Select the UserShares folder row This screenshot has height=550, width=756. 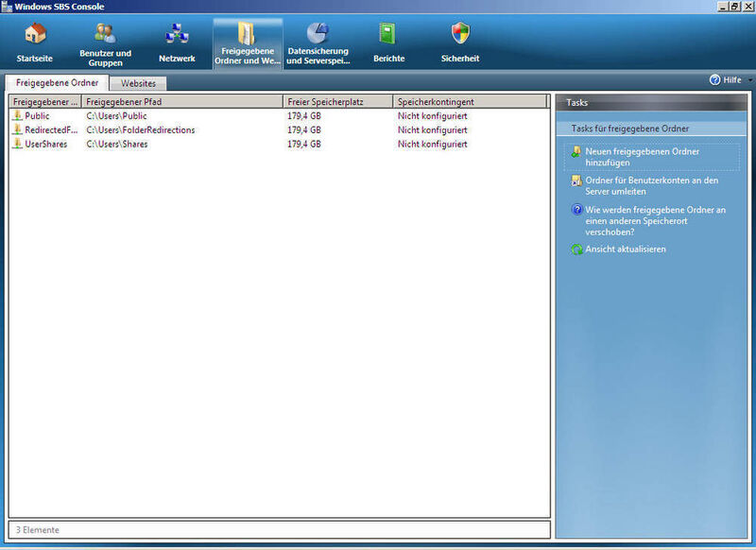click(45, 145)
